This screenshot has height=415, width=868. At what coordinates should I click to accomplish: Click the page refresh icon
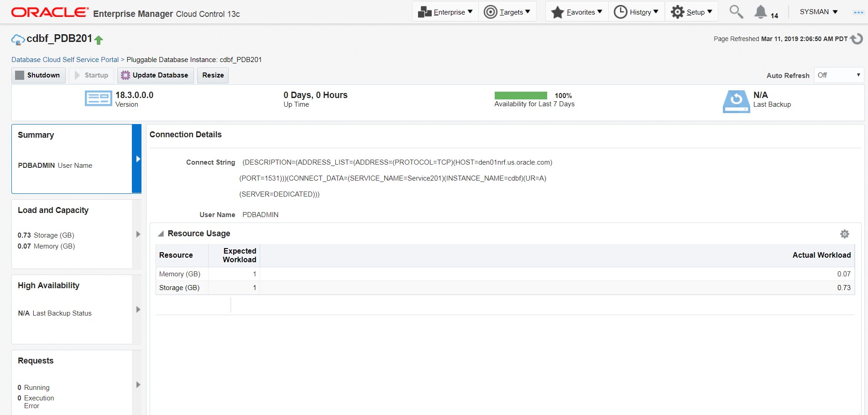[857, 39]
